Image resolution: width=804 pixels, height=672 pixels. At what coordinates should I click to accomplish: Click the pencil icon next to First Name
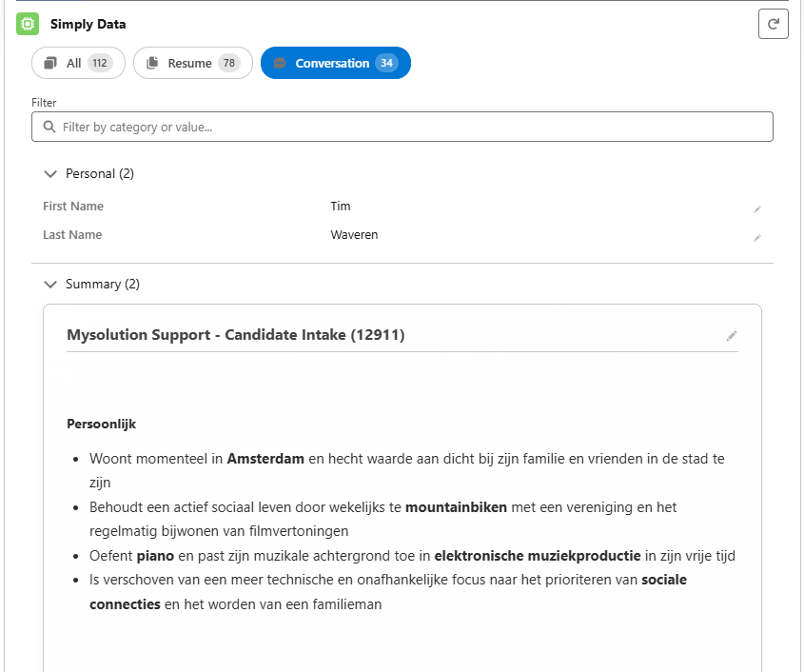(757, 208)
